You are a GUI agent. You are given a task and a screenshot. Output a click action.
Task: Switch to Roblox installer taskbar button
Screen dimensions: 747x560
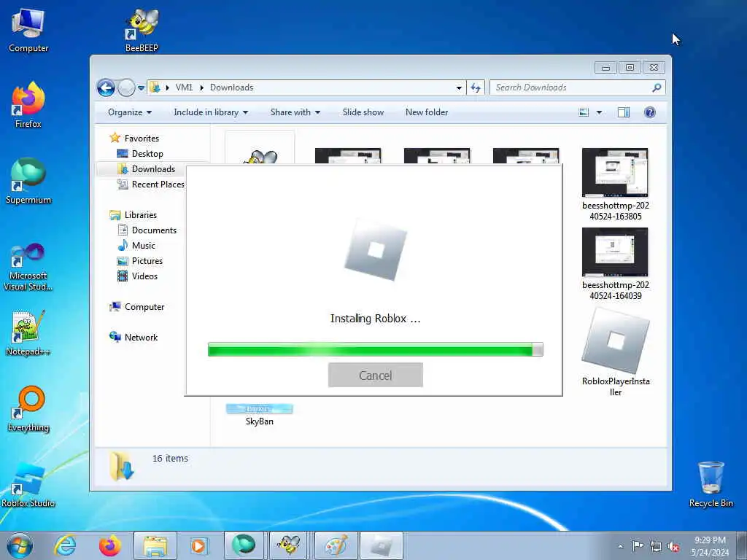(x=381, y=545)
